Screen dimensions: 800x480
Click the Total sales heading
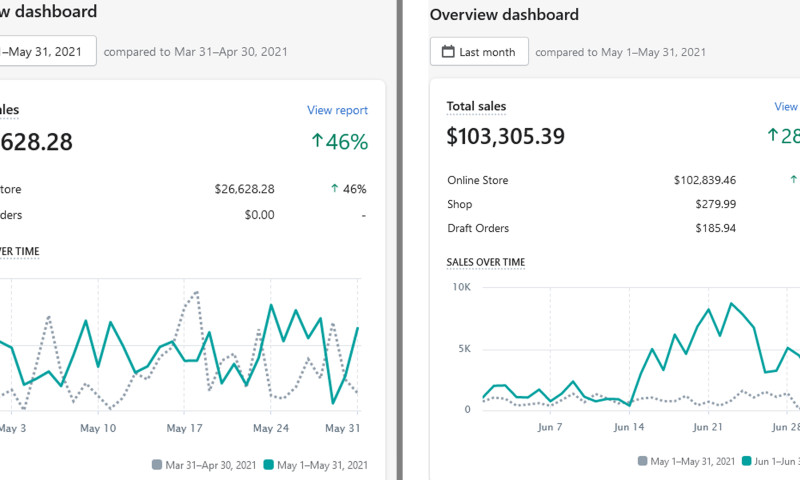click(476, 107)
